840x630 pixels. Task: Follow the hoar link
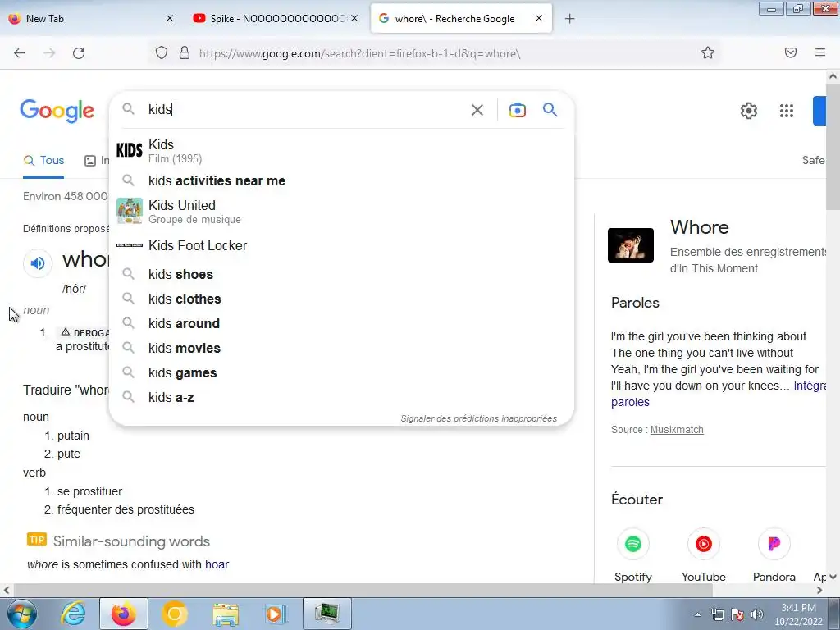coord(217,564)
